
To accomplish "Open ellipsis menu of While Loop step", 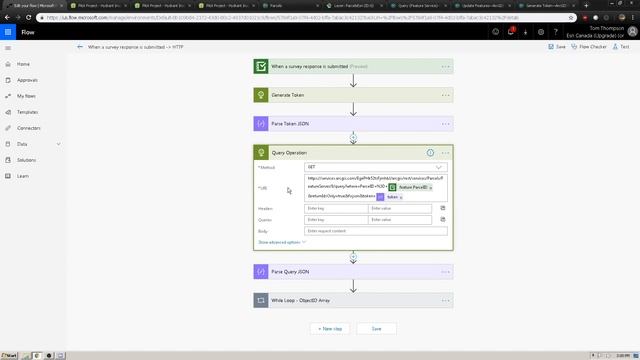I will [x=445, y=301].
